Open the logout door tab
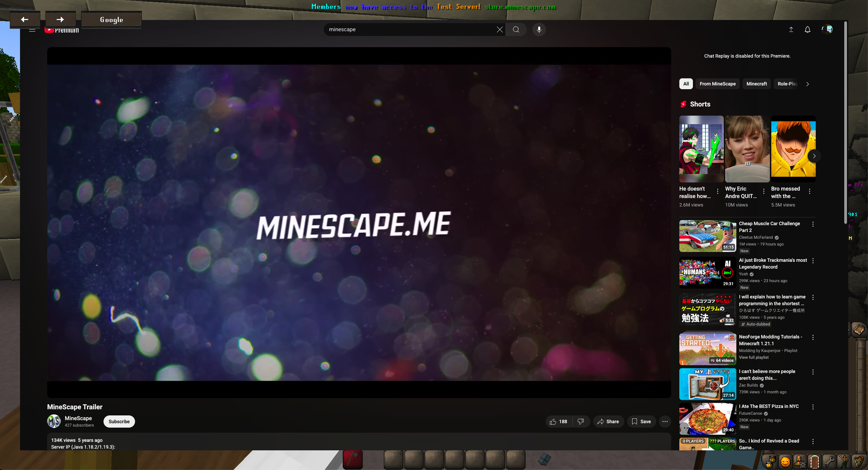 [814, 462]
